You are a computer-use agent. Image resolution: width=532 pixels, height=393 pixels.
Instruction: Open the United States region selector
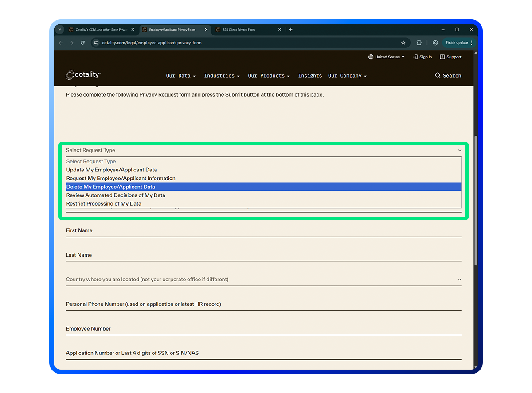tap(386, 57)
